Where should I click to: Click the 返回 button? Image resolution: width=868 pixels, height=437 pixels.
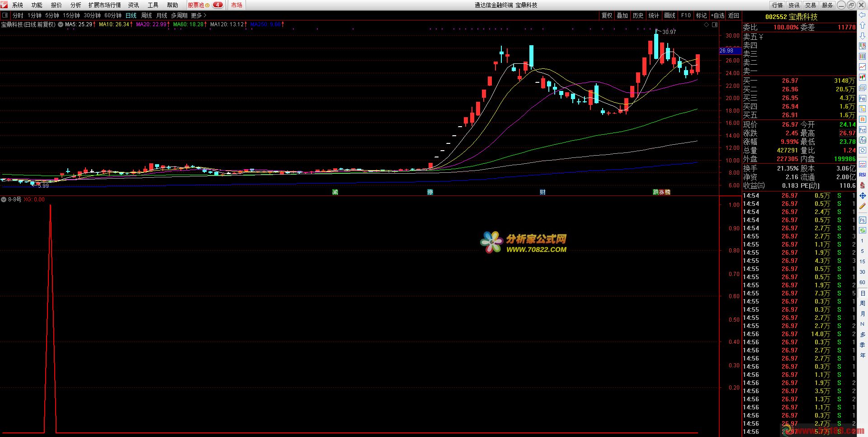(x=734, y=15)
